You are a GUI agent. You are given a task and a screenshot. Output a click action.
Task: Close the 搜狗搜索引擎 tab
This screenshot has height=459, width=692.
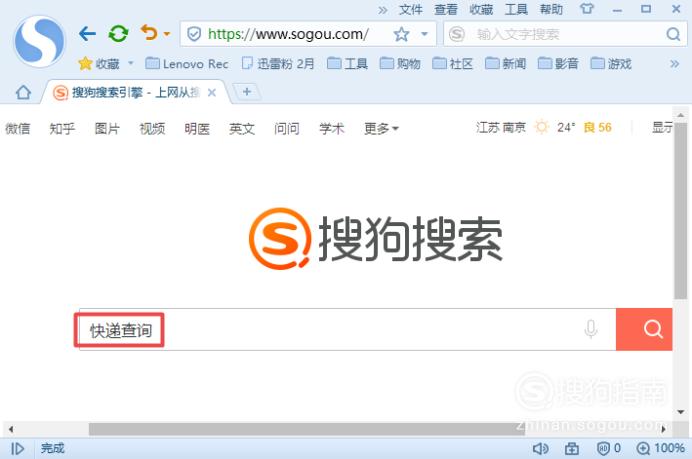212,93
